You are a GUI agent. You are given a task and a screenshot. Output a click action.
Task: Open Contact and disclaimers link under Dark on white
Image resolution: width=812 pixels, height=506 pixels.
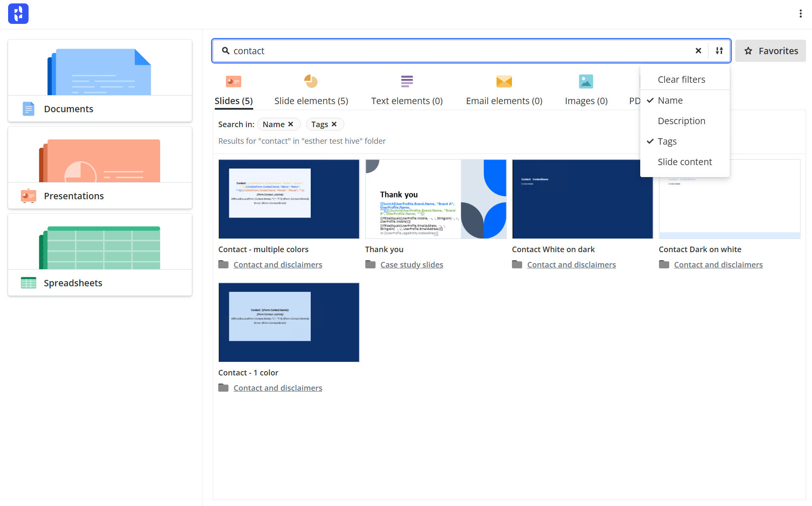[x=718, y=265]
